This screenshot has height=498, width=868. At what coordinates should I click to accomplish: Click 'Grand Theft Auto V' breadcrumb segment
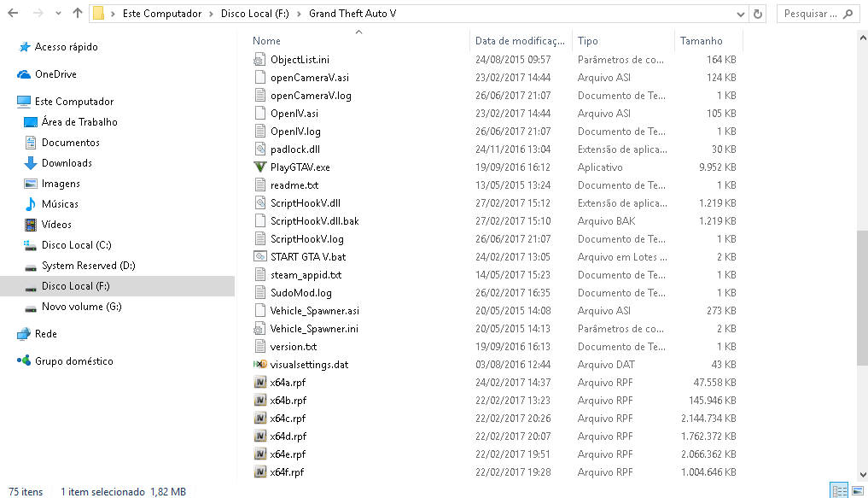pyautogui.click(x=352, y=14)
